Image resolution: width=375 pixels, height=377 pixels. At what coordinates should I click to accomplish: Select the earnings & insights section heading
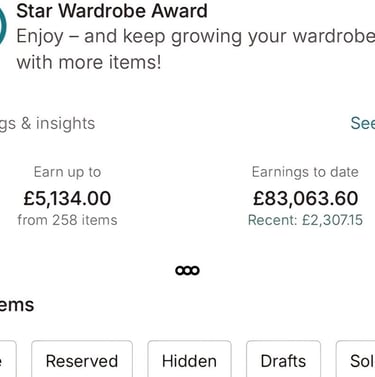click(x=47, y=124)
